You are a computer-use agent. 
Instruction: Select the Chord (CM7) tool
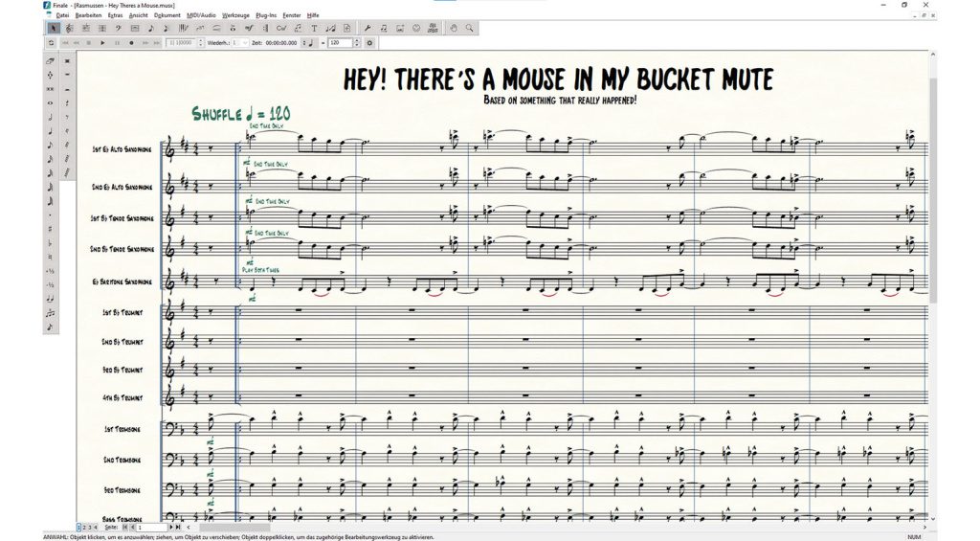pyautogui.click(x=281, y=28)
